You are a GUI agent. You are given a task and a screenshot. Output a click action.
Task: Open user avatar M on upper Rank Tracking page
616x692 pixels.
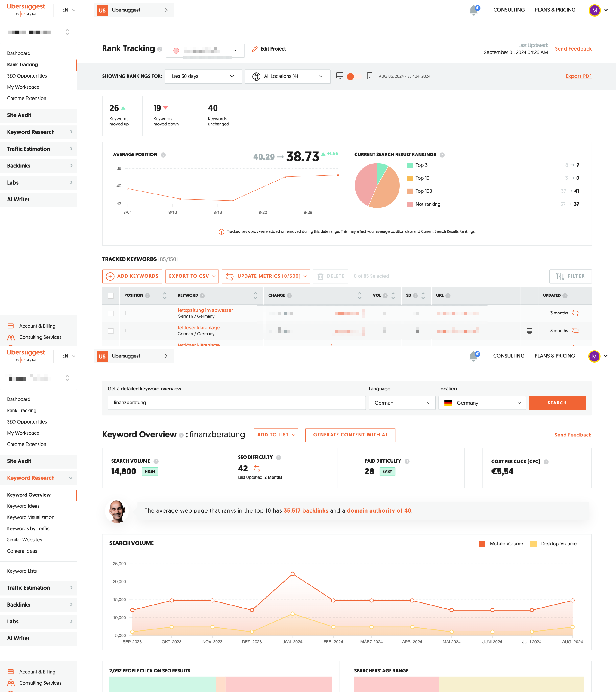(x=594, y=10)
